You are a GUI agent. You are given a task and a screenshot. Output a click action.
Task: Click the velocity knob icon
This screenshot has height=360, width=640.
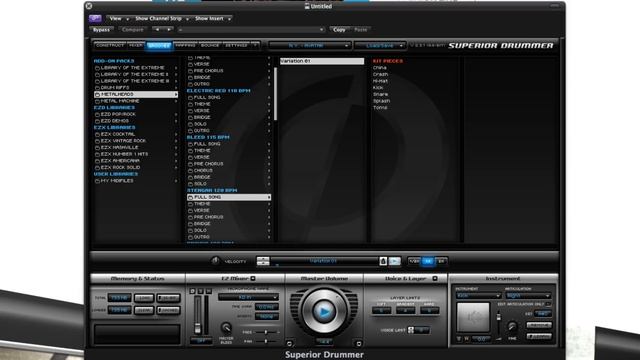[215, 261]
